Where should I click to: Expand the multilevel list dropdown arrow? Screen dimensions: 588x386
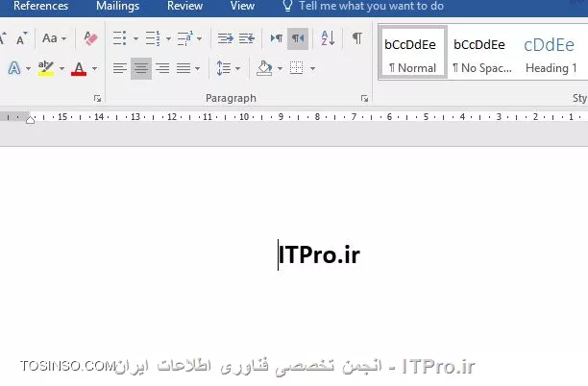click(x=199, y=38)
